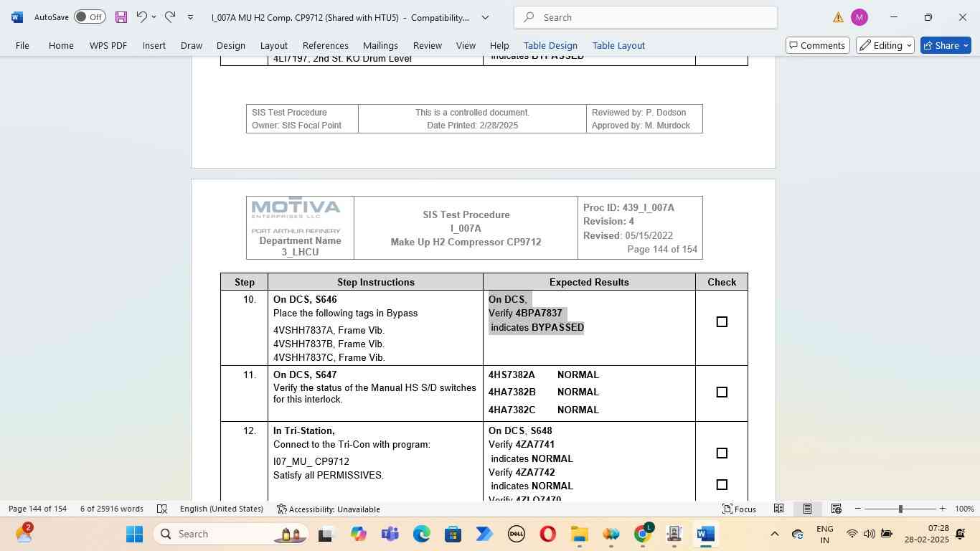
Task: Show hidden system tray icons chevron
Action: coord(774,534)
